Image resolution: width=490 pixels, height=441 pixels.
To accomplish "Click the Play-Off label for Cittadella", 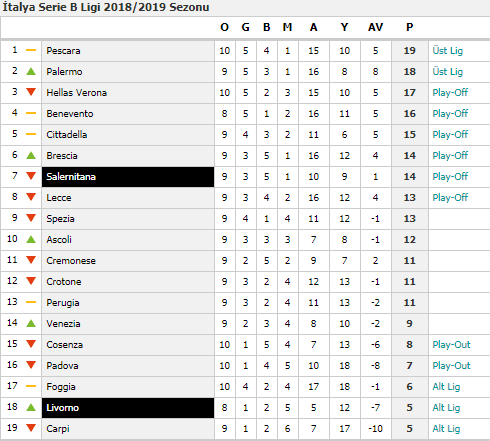I will [x=450, y=135].
